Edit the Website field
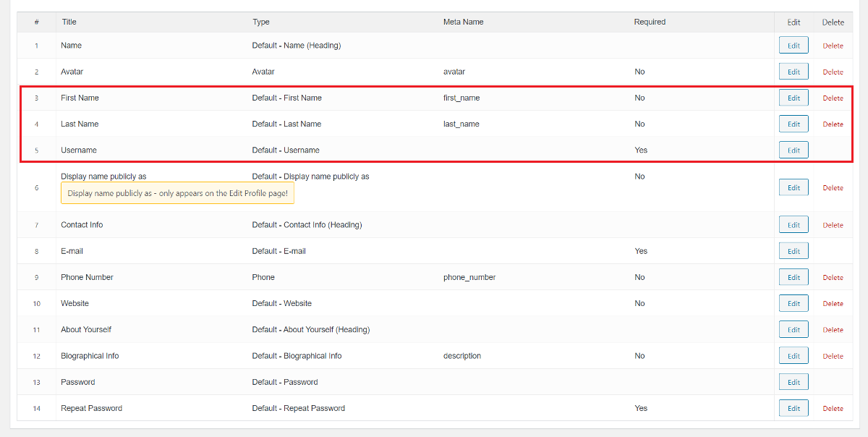The image size is (868, 437). point(793,303)
